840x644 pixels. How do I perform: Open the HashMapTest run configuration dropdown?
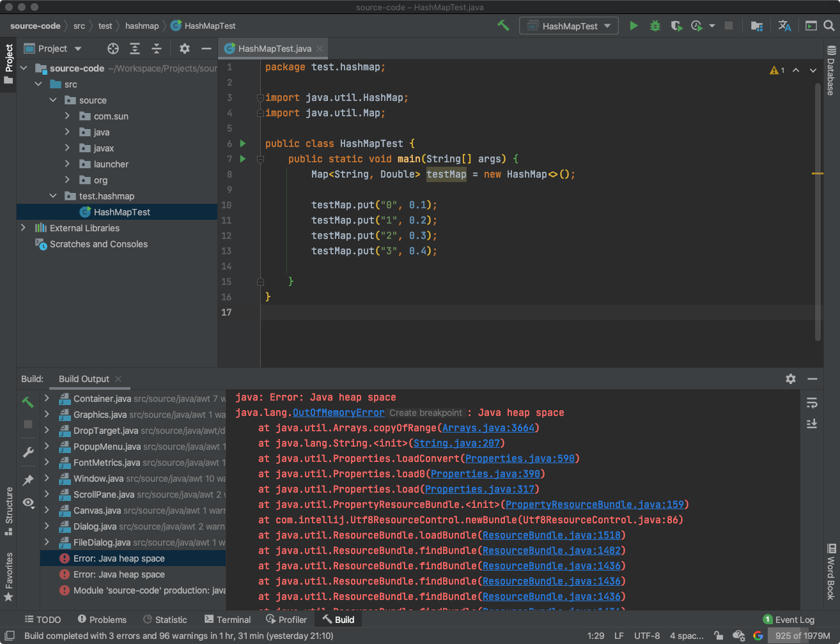569,26
